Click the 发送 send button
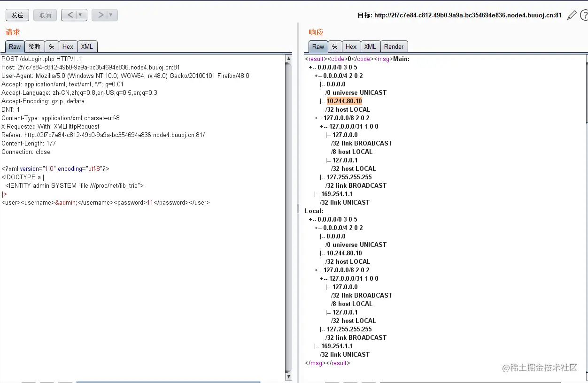This screenshot has height=383, width=588. click(17, 15)
